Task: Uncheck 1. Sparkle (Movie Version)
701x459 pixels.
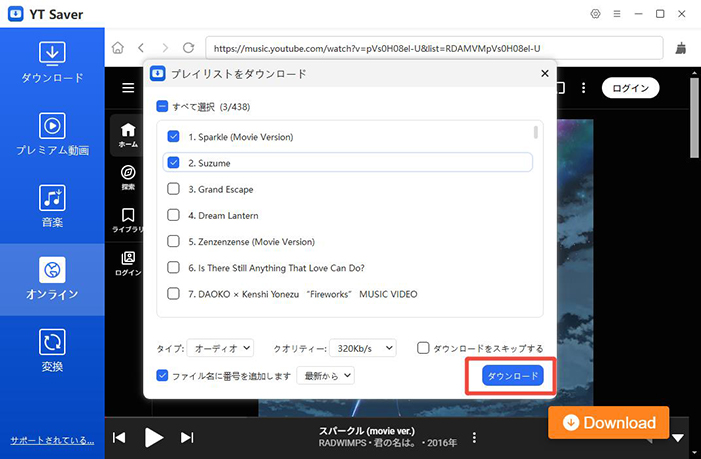Action: 173,136
